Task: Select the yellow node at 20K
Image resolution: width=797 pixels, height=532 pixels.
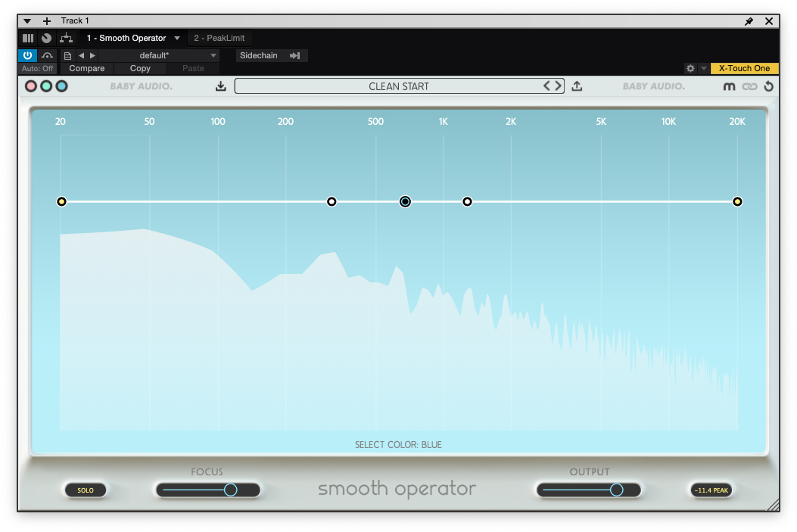Action: (x=737, y=202)
